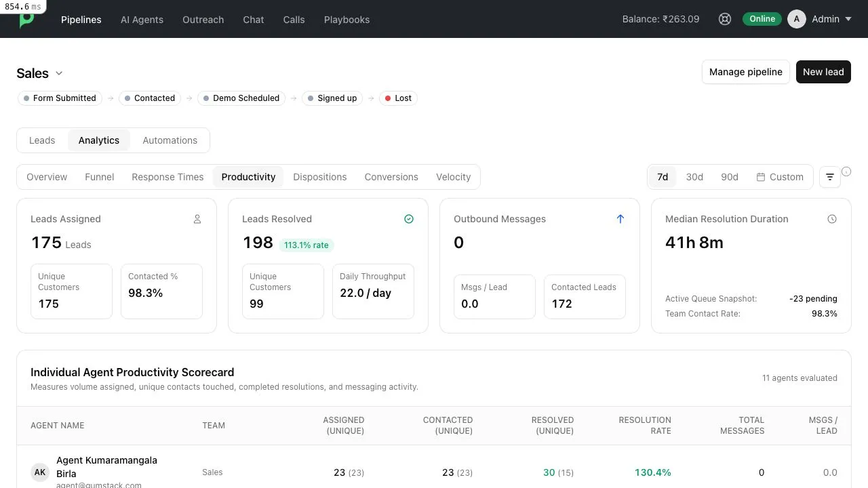Image resolution: width=868 pixels, height=488 pixels.
Task: Click the info icon next to filter
Action: tap(846, 171)
